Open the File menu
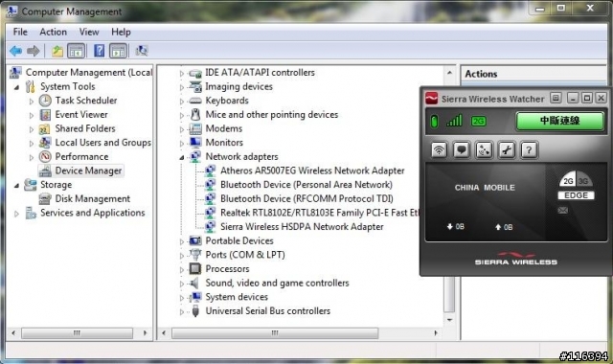The width and height of the screenshot is (613, 364). [x=20, y=32]
